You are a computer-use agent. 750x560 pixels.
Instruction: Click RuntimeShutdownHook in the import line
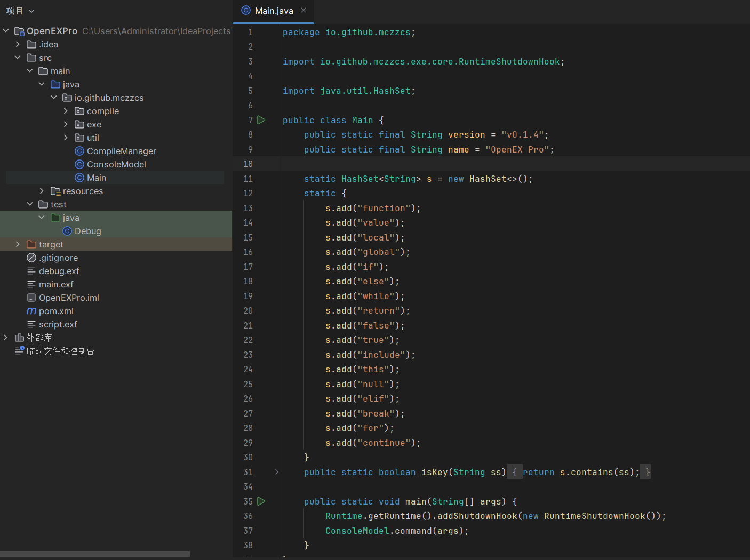[x=509, y=62]
